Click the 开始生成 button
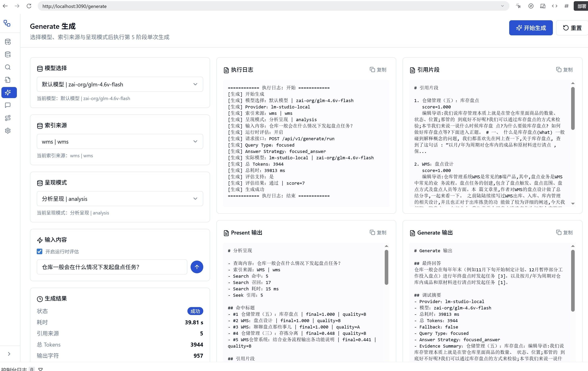This screenshot has width=588, height=371. click(x=531, y=28)
